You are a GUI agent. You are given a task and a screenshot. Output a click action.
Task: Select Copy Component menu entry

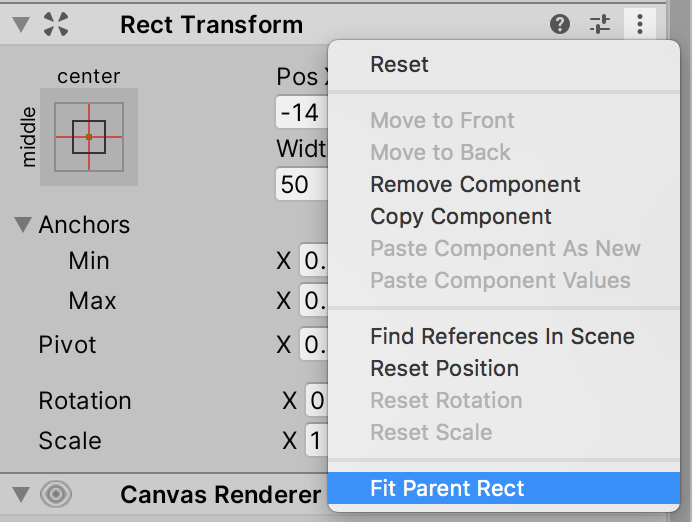tap(460, 217)
